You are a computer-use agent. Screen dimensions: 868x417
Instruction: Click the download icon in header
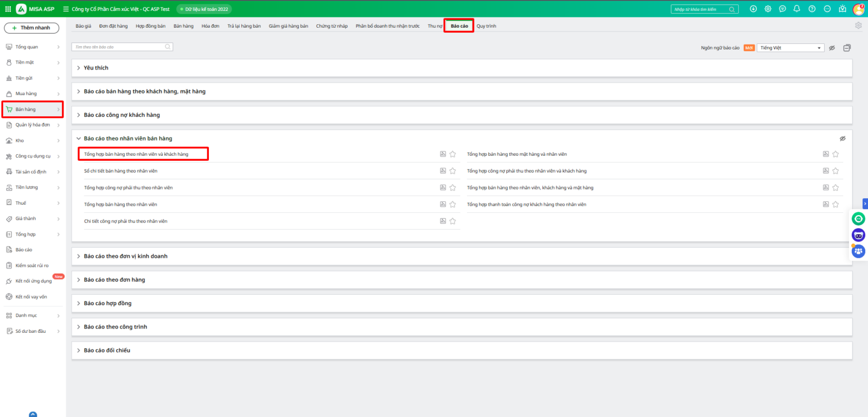point(753,9)
